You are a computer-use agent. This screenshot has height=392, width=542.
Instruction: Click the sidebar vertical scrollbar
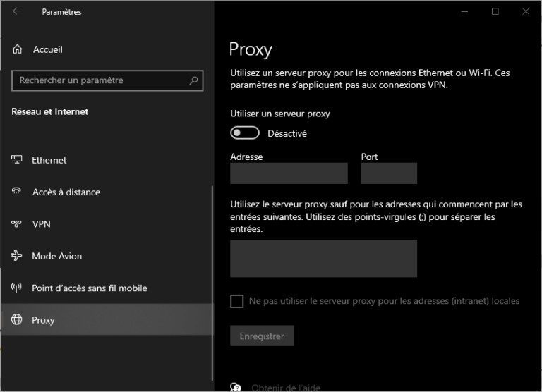[212, 283]
